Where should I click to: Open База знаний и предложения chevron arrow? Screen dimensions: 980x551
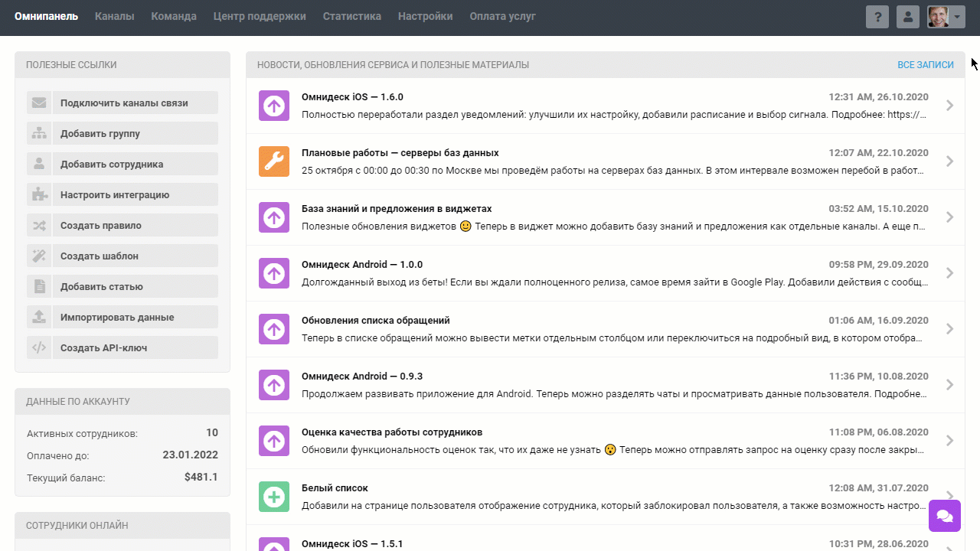[949, 217]
